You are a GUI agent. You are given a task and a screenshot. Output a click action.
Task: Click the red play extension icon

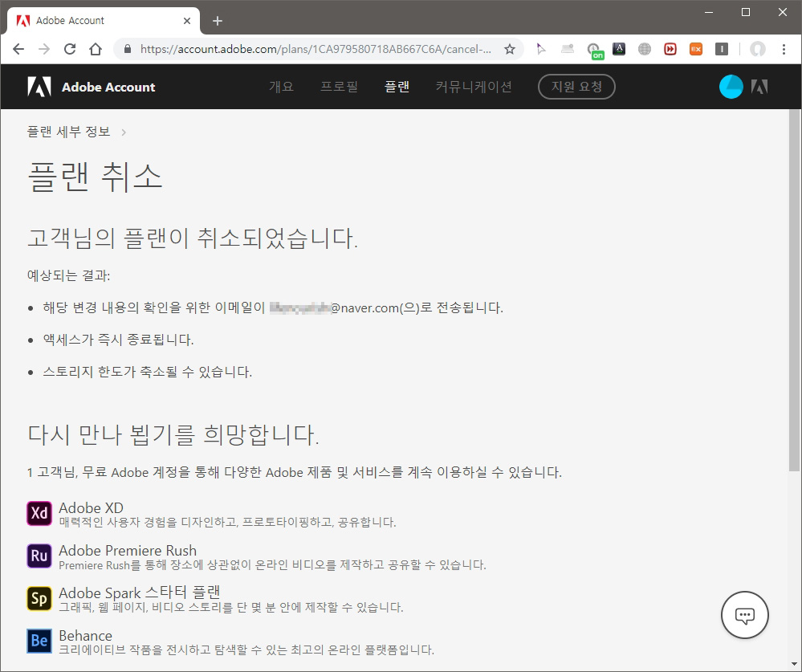point(670,49)
